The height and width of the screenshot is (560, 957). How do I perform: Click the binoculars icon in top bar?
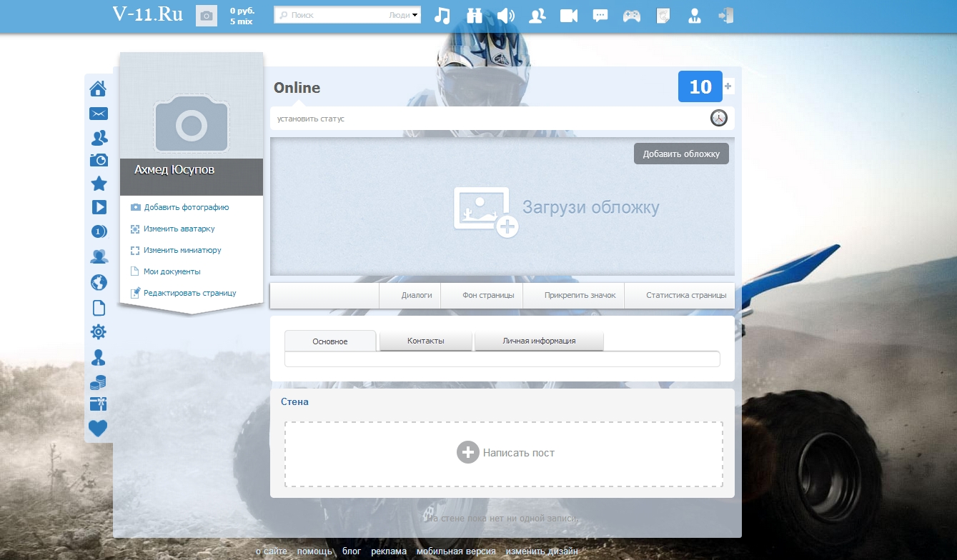475,15
